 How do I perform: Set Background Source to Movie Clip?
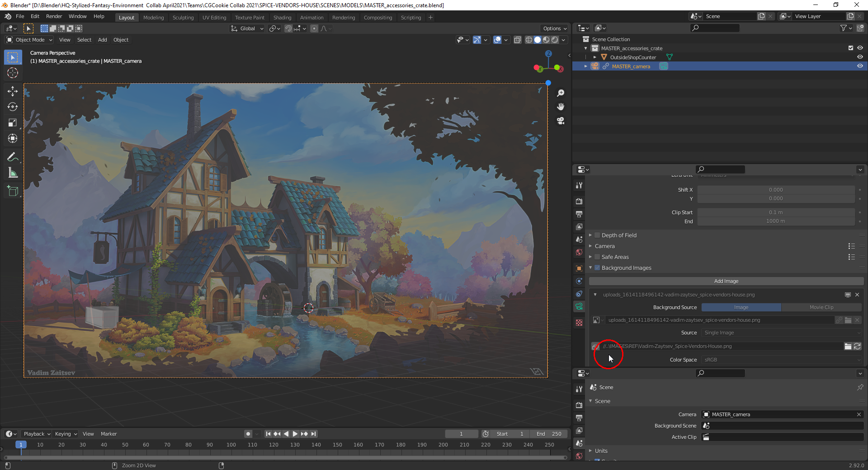coord(821,307)
